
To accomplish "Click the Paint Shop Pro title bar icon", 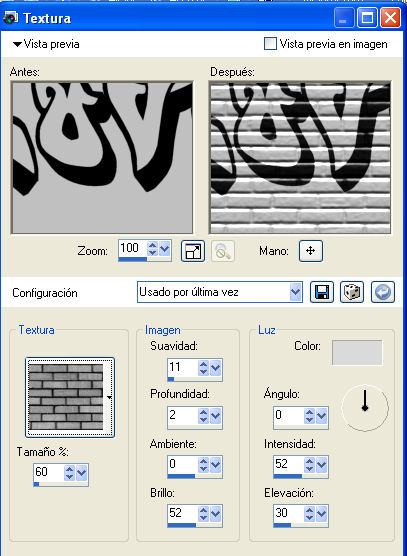I will [x=10, y=17].
